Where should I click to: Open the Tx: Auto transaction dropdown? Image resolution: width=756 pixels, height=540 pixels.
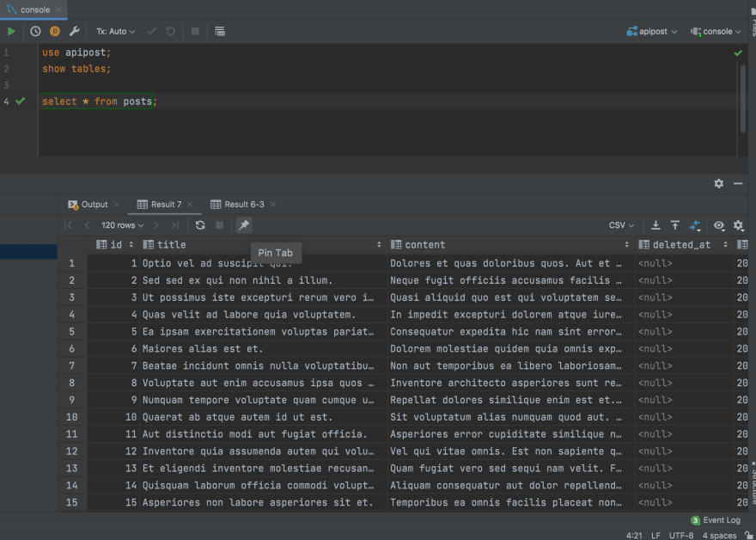tap(115, 31)
